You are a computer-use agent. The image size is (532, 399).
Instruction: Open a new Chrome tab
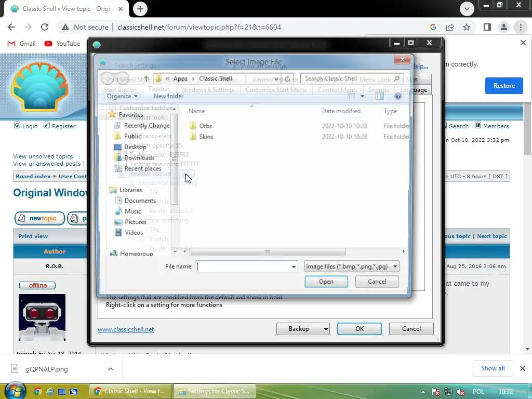coord(140,9)
